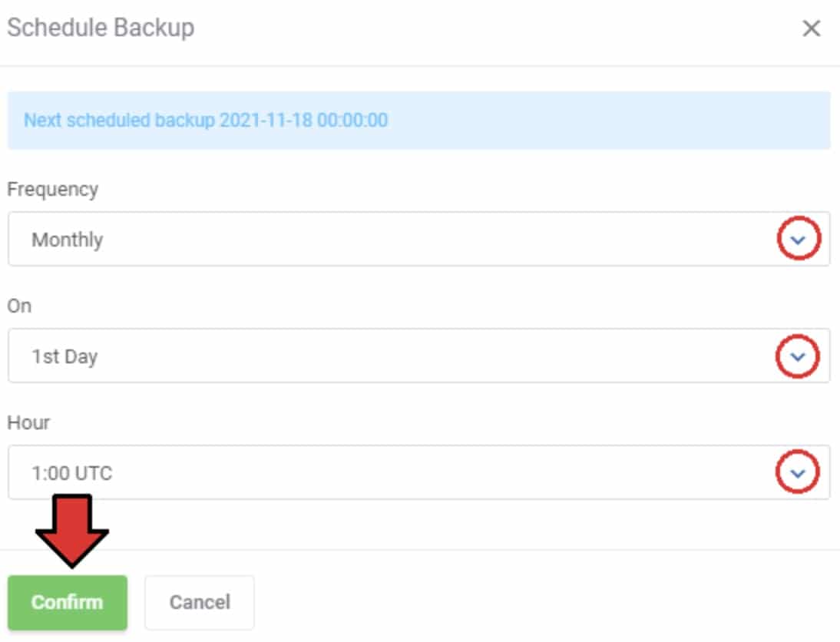Click the blue info banner's empty right area
This screenshot has width=840, height=642.
click(x=614, y=121)
